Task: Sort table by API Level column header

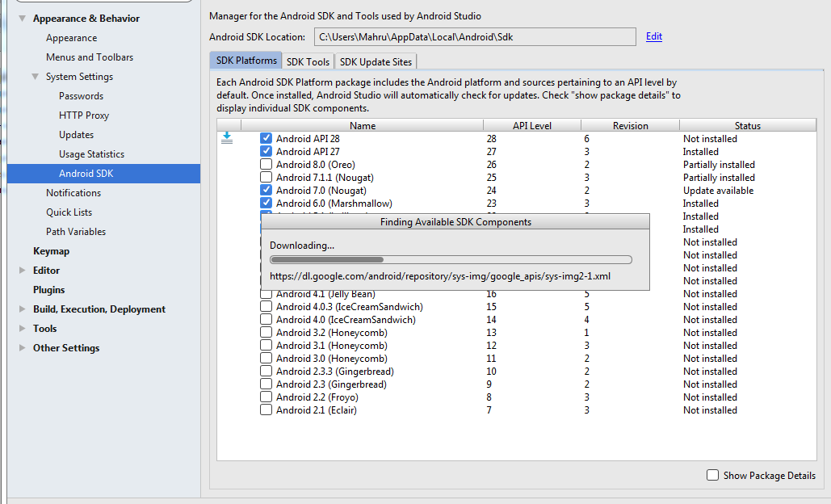Action: click(x=531, y=125)
